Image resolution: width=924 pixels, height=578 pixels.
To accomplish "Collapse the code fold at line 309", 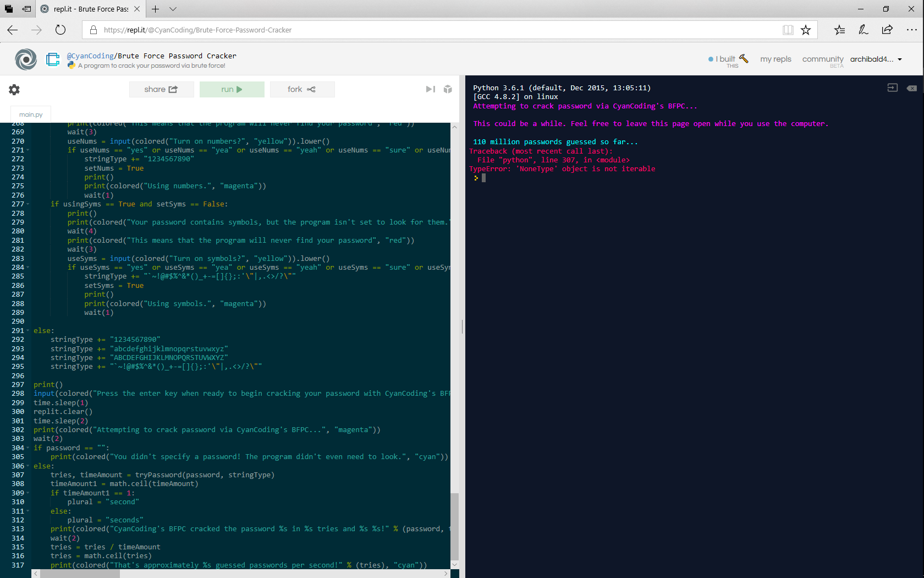I will pyautogui.click(x=28, y=493).
